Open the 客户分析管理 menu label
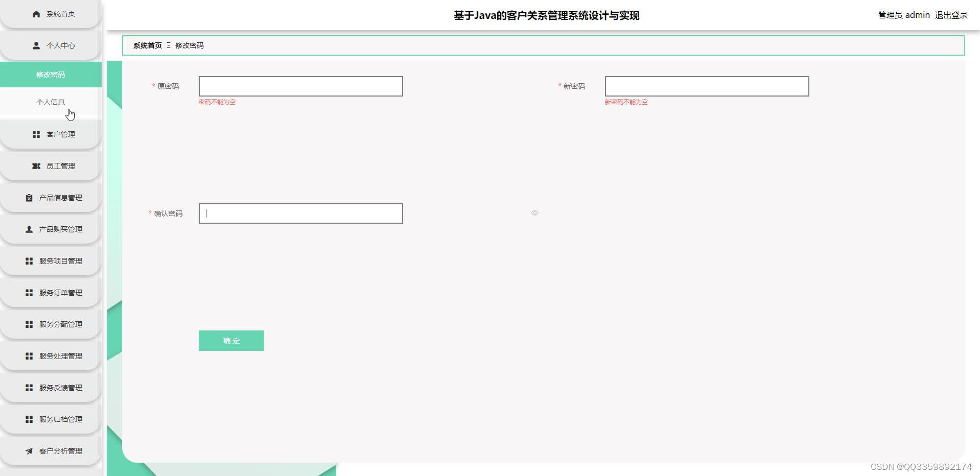The image size is (980, 476). click(x=61, y=451)
